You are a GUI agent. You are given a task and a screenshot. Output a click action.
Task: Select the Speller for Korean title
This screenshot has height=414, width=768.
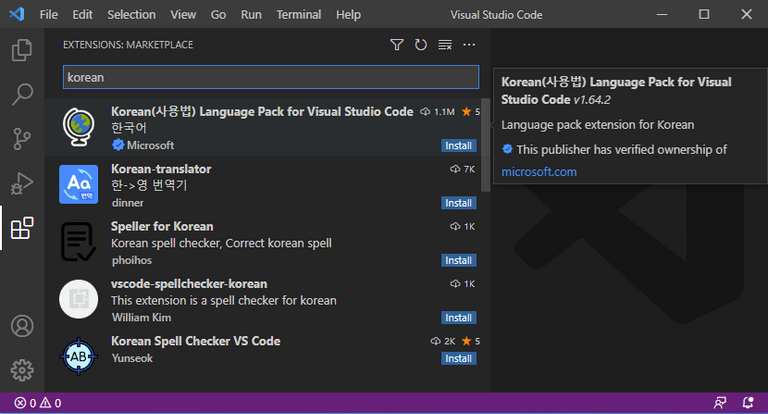[x=162, y=226]
